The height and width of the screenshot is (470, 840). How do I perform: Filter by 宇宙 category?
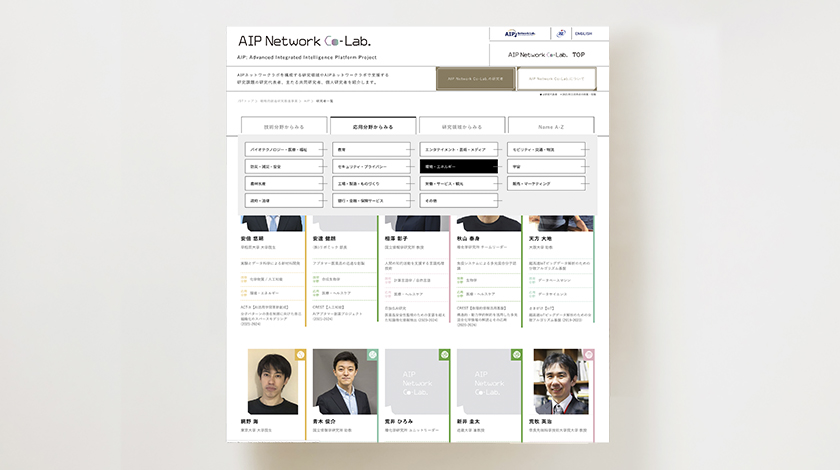(546, 167)
